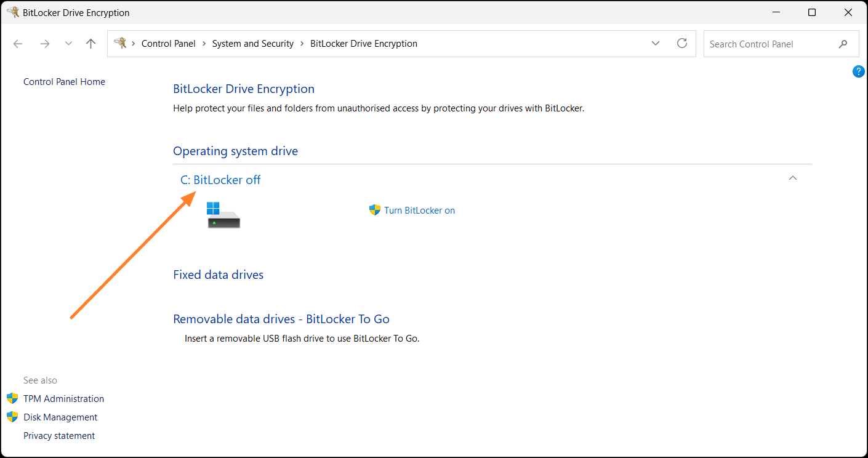
Task: Click 'Removable data drives - BitLocker To Go' heading
Action: [281, 319]
